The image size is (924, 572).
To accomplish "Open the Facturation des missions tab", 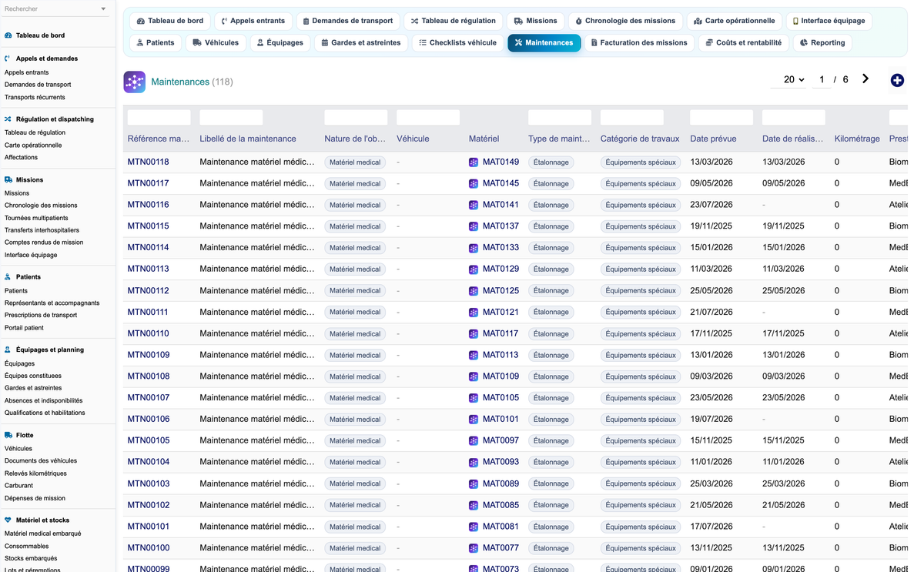I will click(639, 42).
